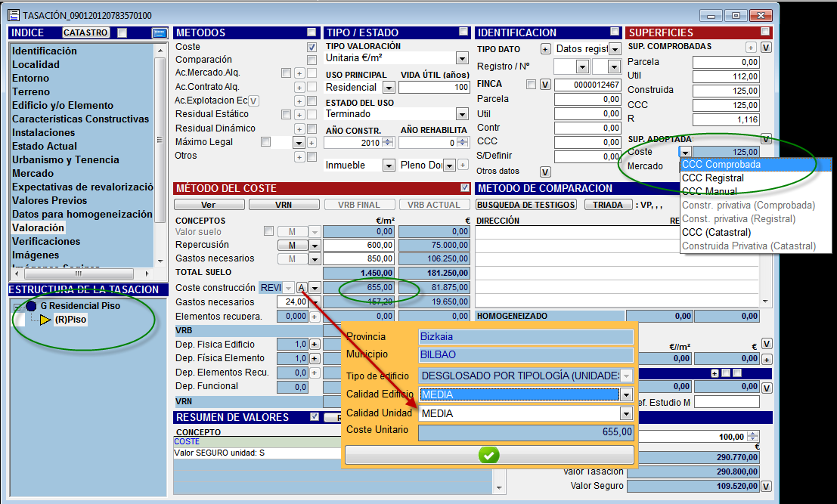This screenshot has height=504, width=837.
Task: Click the index list vertical scrollbar
Action: [160, 155]
